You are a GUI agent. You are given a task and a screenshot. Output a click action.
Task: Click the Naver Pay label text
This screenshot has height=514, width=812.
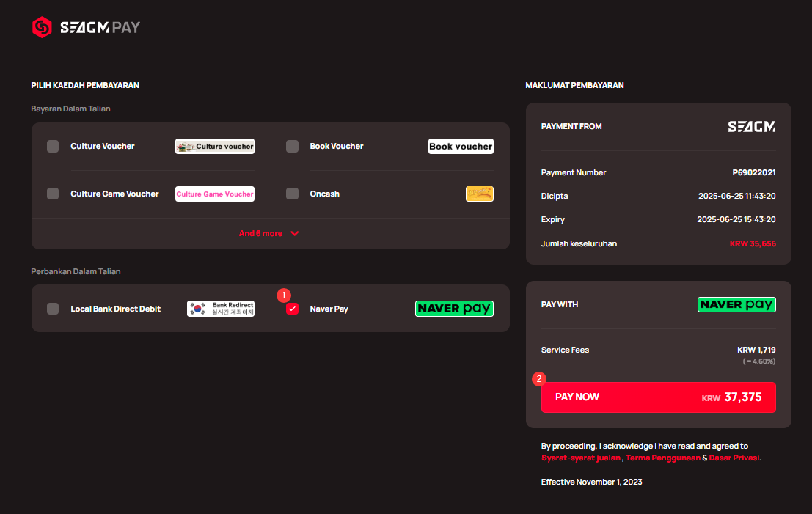(x=329, y=309)
